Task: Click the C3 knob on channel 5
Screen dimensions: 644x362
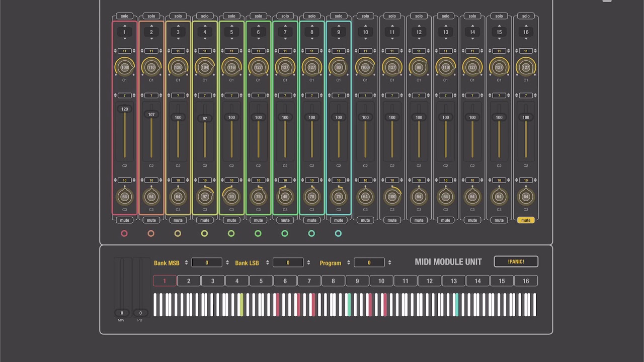Action: coord(231,197)
